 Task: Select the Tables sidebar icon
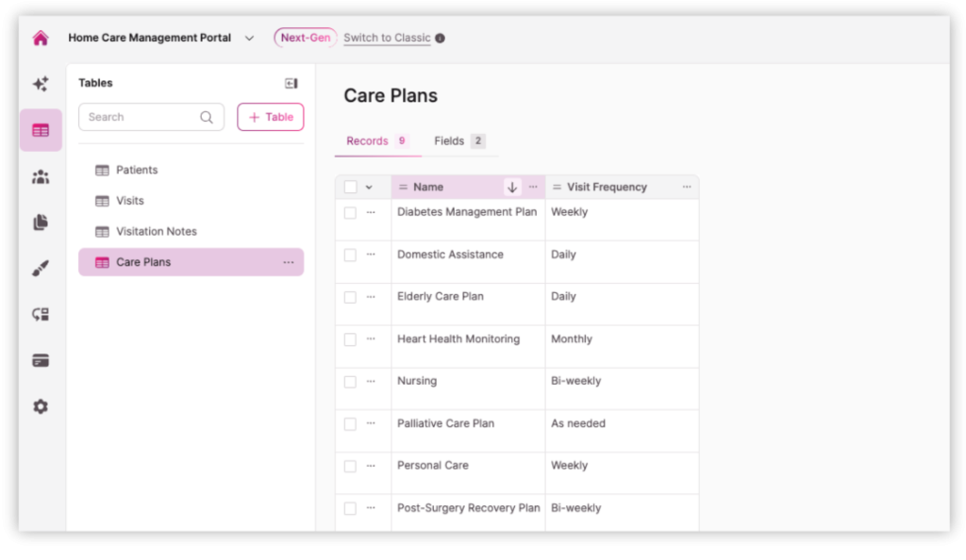tap(41, 130)
